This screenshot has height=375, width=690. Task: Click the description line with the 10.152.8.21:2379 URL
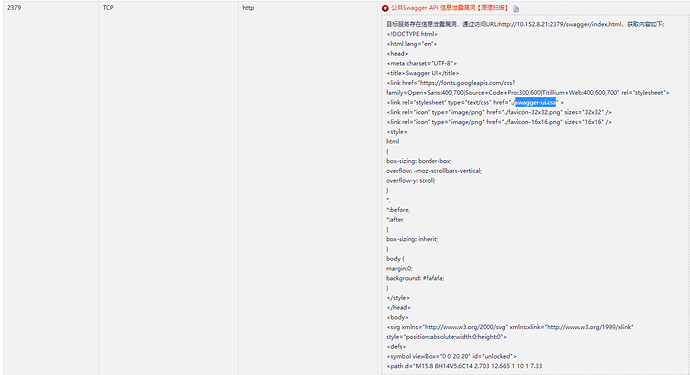pos(525,24)
